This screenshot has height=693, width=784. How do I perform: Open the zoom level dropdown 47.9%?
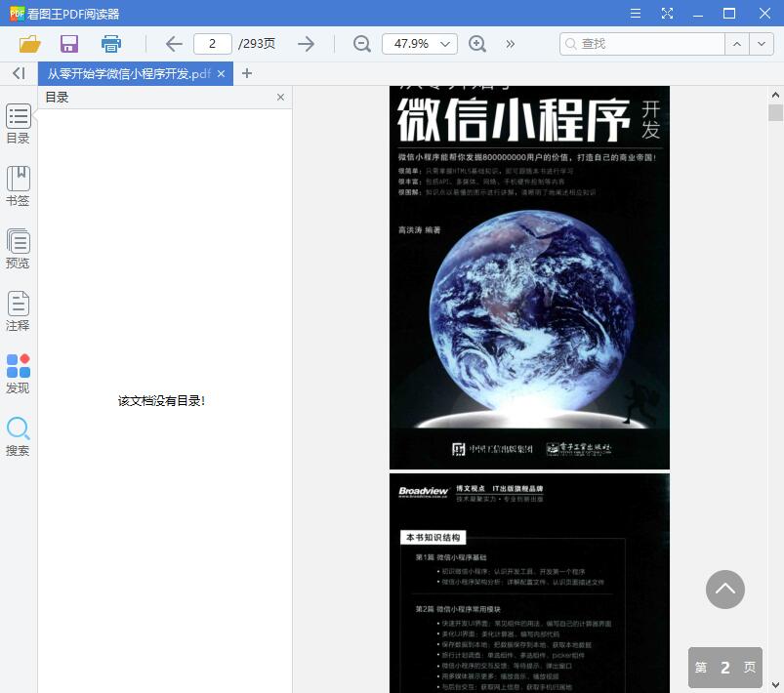tap(420, 44)
